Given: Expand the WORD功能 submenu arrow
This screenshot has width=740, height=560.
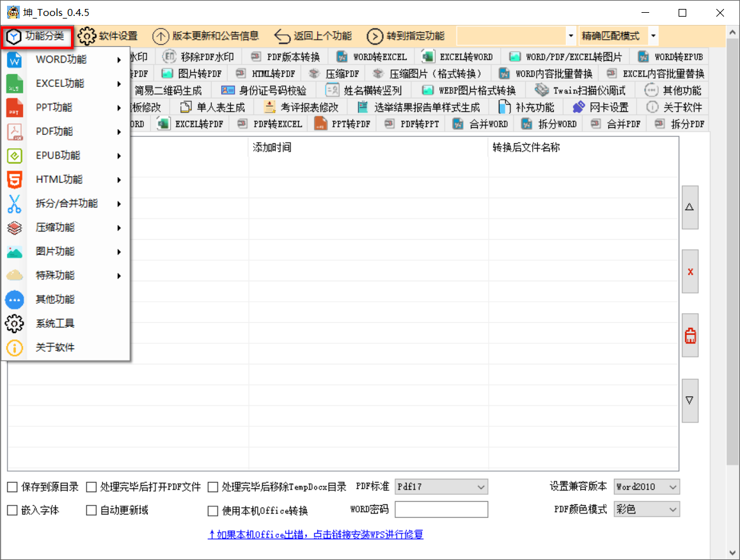Looking at the screenshot, I should [x=120, y=60].
